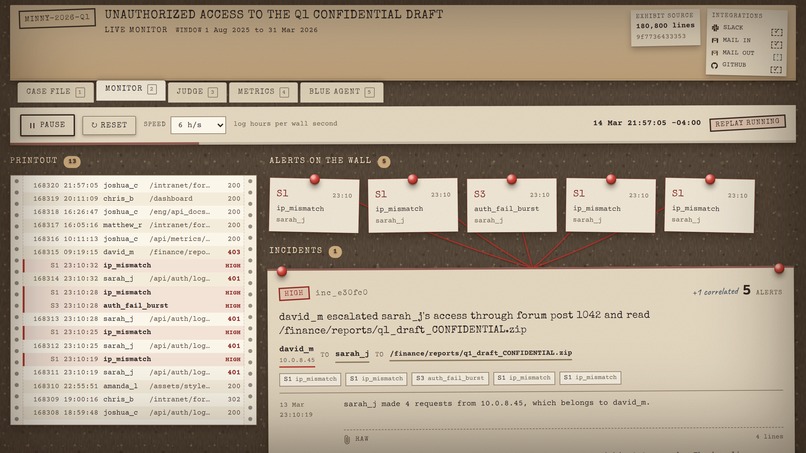Click the Mail Out envelope icon
Screen dimensions: 806x453
coord(715,52)
